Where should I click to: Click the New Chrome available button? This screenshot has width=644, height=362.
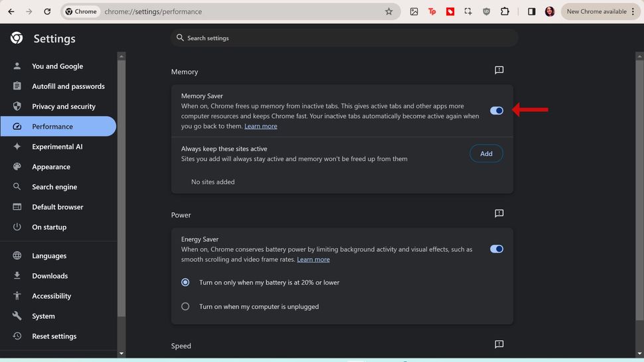(596, 11)
